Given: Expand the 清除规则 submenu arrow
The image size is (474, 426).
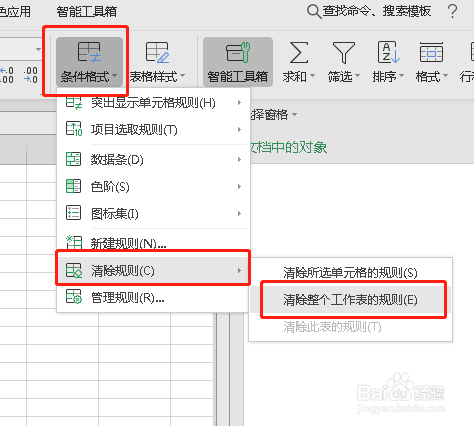Looking at the screenshot, I should [x=239, y=271].
